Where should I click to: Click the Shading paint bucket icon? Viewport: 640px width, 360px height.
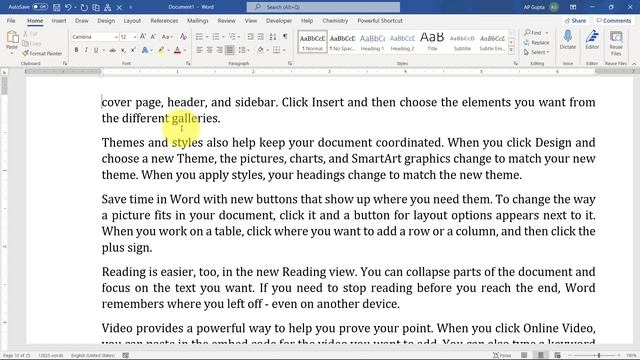(260, 50)
